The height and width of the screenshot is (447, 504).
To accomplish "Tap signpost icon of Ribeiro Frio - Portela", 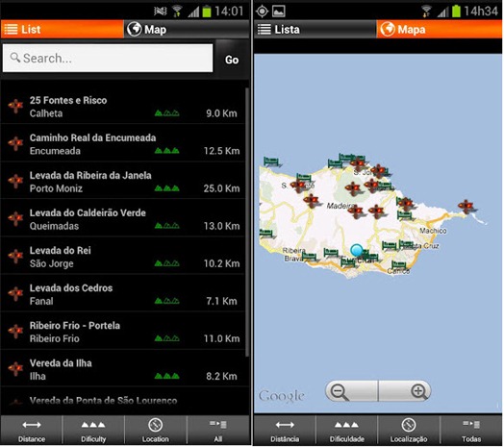I will coord(15,331).
